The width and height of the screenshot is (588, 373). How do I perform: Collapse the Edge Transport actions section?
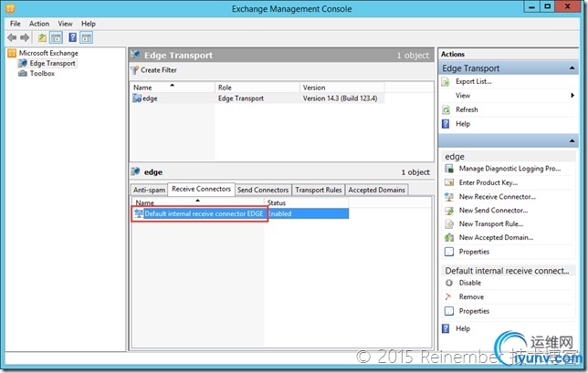tap(572, 68)
